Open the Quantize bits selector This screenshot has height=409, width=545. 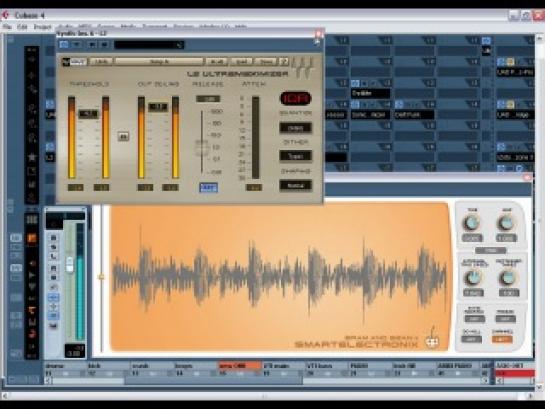295,128
